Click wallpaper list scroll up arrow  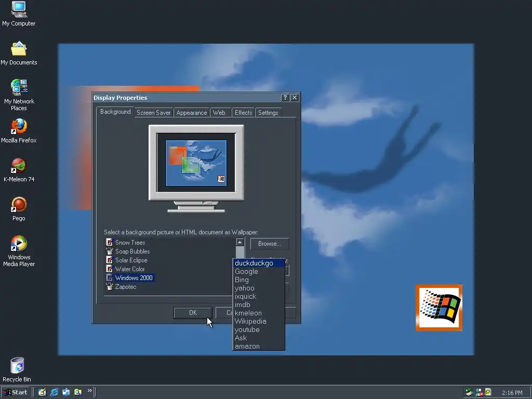pos(240,242)
